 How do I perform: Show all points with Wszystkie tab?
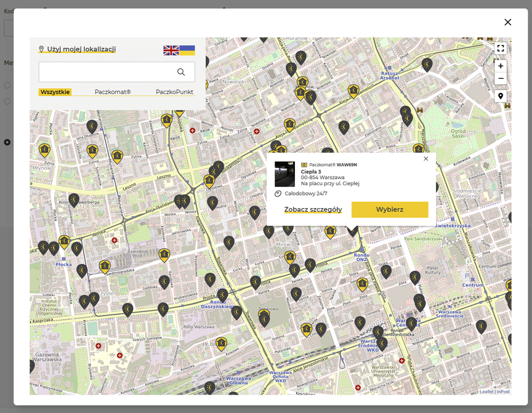pos(55,92)
